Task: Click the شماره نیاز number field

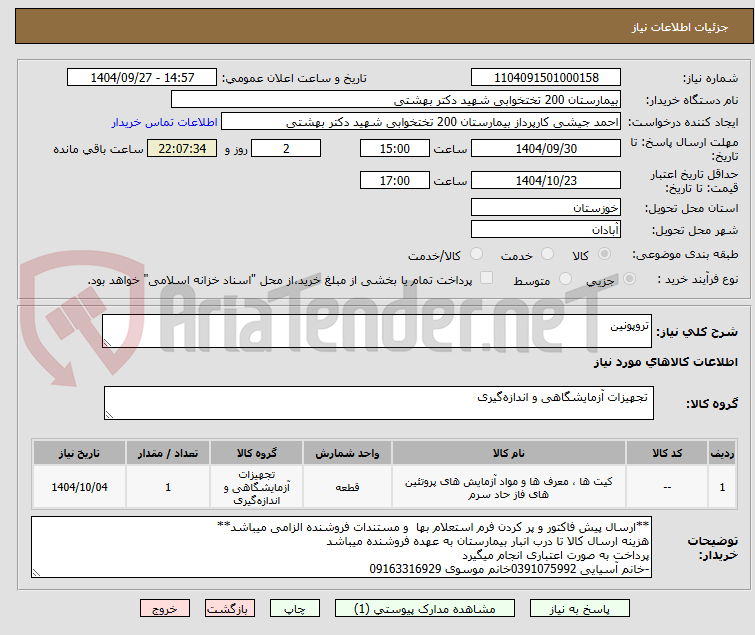Action: [546, 78]
